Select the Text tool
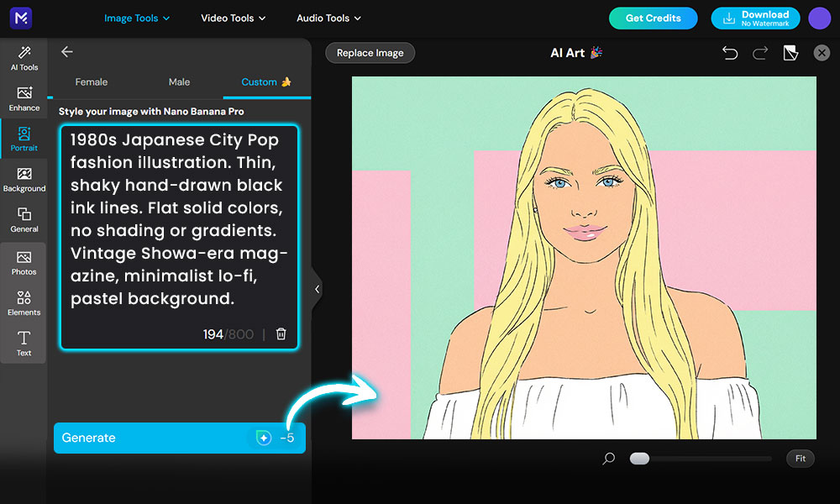840x504 pixels. point(24,342)
